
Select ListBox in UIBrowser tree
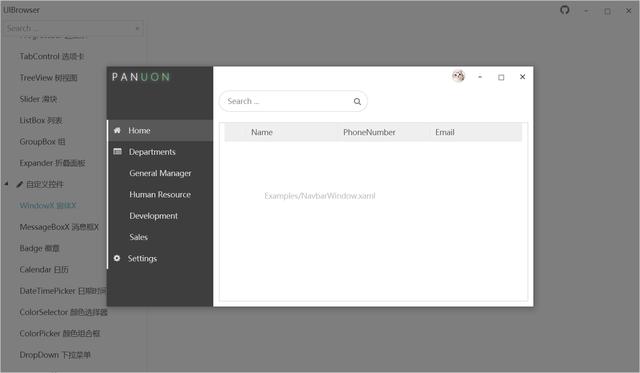41,120
